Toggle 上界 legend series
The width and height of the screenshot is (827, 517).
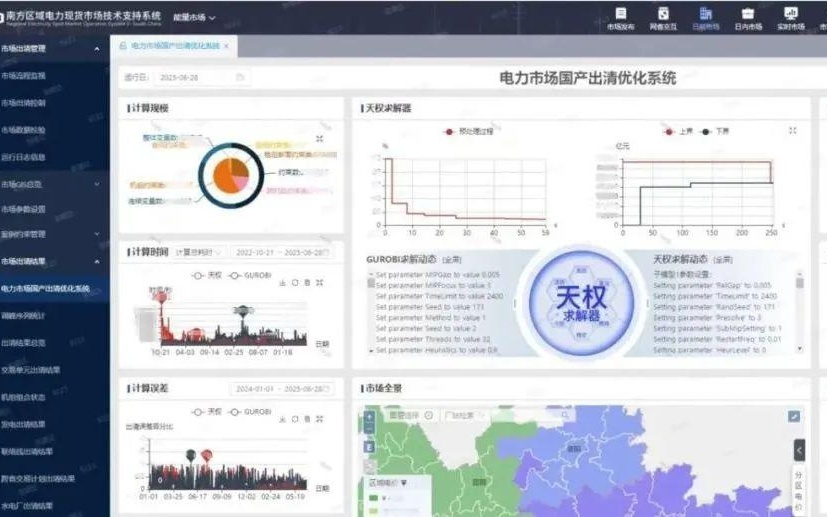[678, 131]
